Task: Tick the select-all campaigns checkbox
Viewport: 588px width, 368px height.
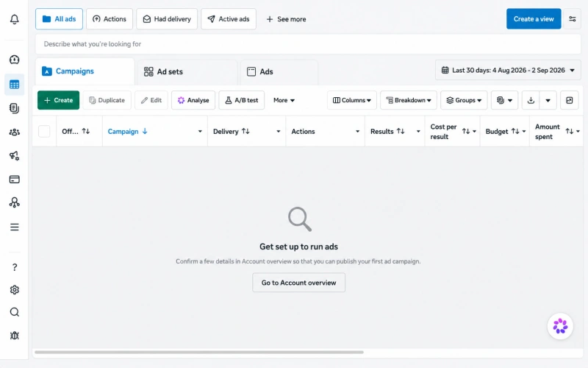Action: (44, 131)
